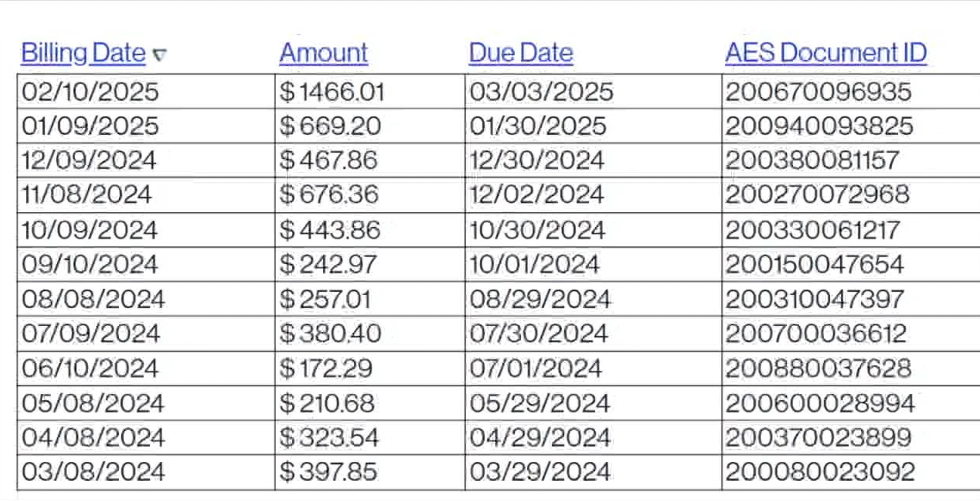Click document ID 200270072968
Viewport: 980px width, 501px height.
851,195
